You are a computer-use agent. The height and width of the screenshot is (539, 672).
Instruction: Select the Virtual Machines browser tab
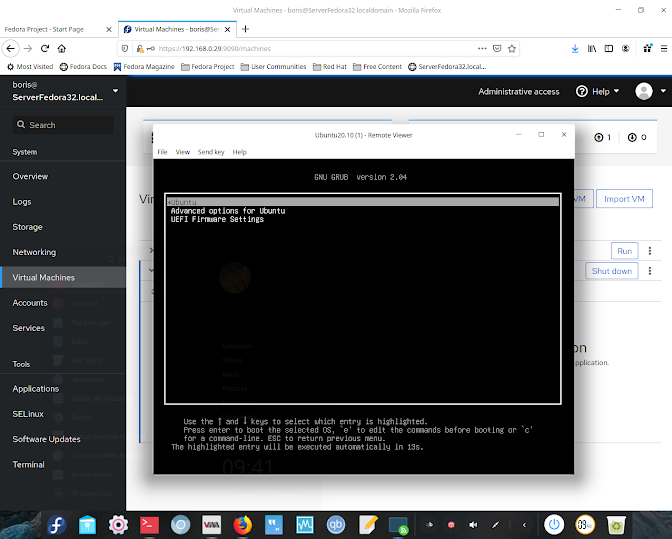tap(177, 29)
